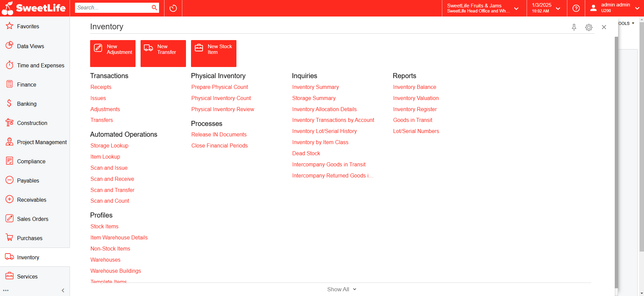Open the recent history clock icon

click(173, 8)
